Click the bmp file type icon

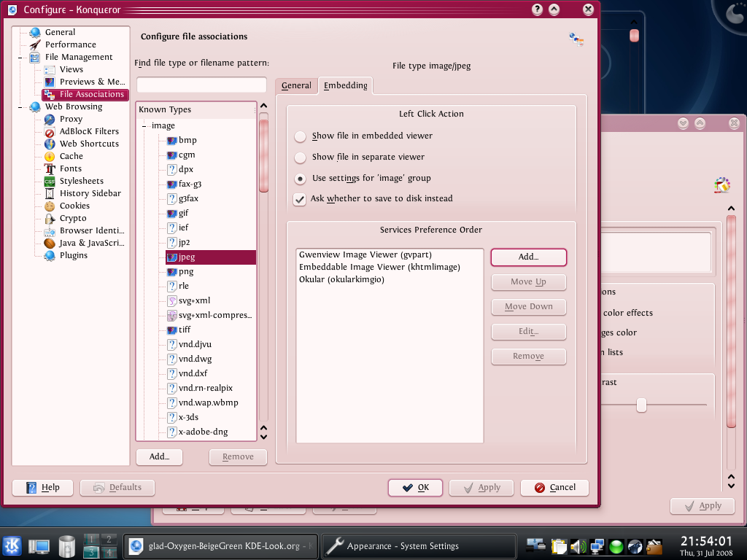coord(172,141)
